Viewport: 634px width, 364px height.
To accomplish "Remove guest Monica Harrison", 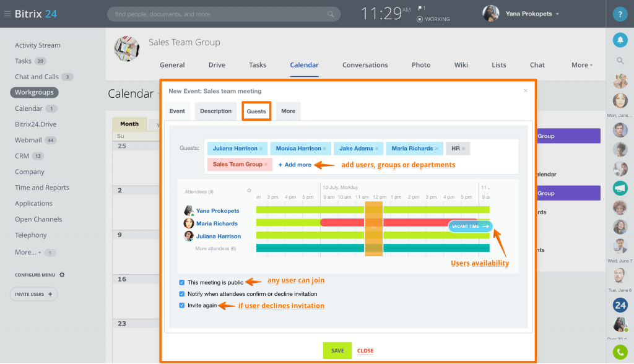I will pos(324,149).
